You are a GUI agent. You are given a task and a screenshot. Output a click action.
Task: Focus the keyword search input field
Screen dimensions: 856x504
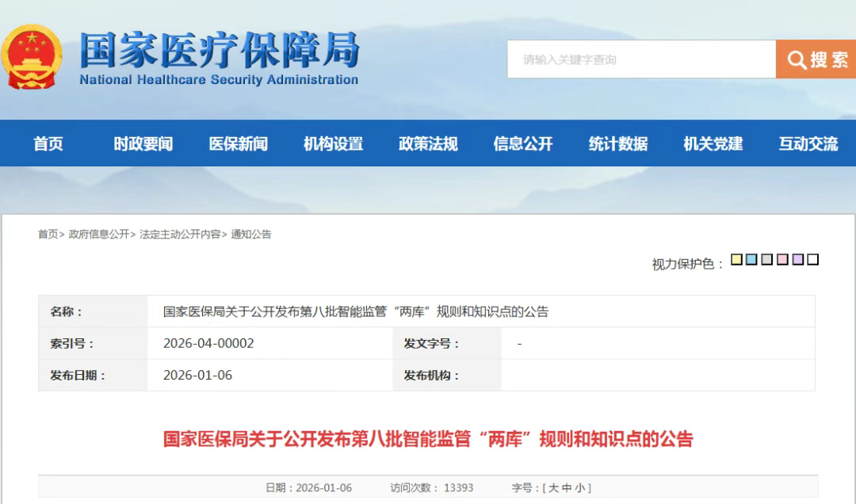[641, 59]
